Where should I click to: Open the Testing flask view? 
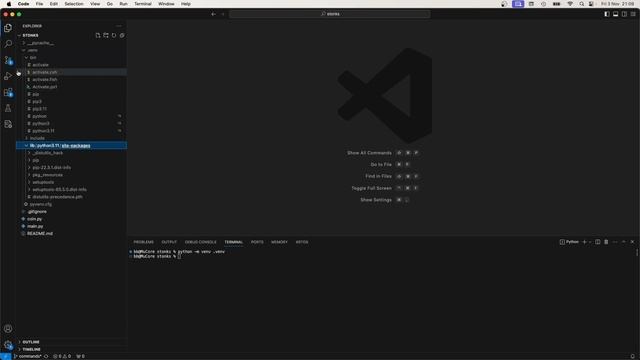pyautogui.click(x=8, y=108)
